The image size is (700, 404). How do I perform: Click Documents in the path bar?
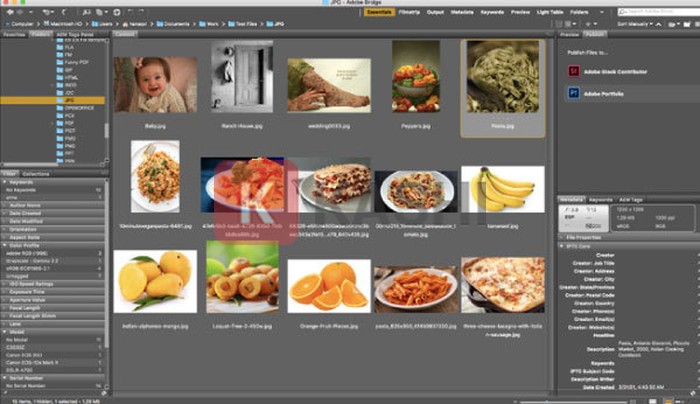(x=173, y=24)
